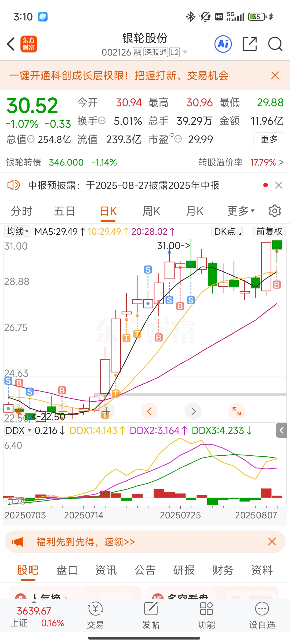Tap the L2 level tag
This screenshot has width=290, height=644.
pyautogui.click(x=175, y=52)
